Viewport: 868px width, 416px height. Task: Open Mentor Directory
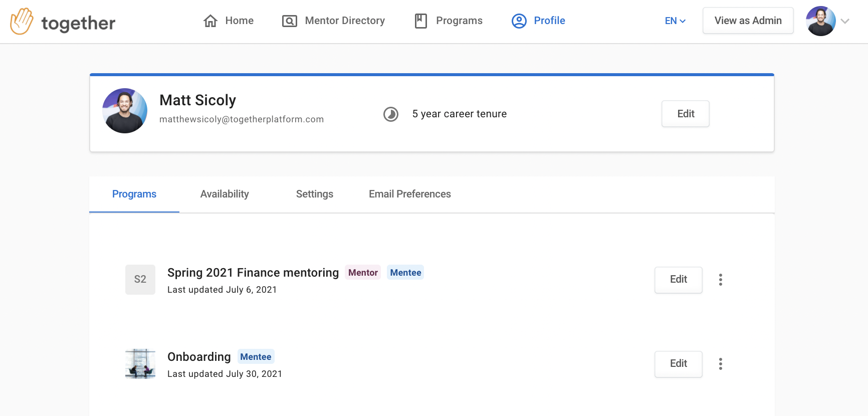tap(334, 21)
